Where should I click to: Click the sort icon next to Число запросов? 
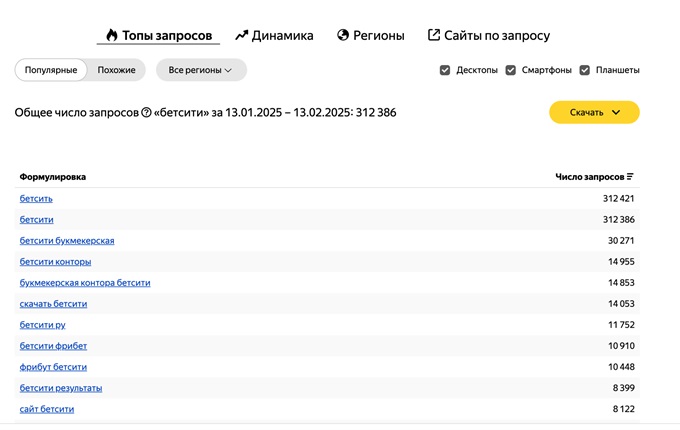[630, 176]
